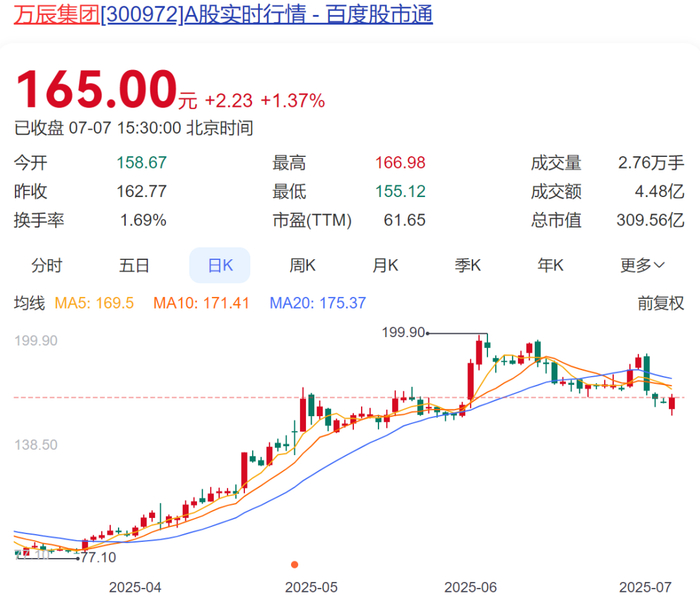The width and height of the screenshot is (700, 597).
Task: Click the MA5: 169.5 indicator label
Action: [x=94, y=303]
